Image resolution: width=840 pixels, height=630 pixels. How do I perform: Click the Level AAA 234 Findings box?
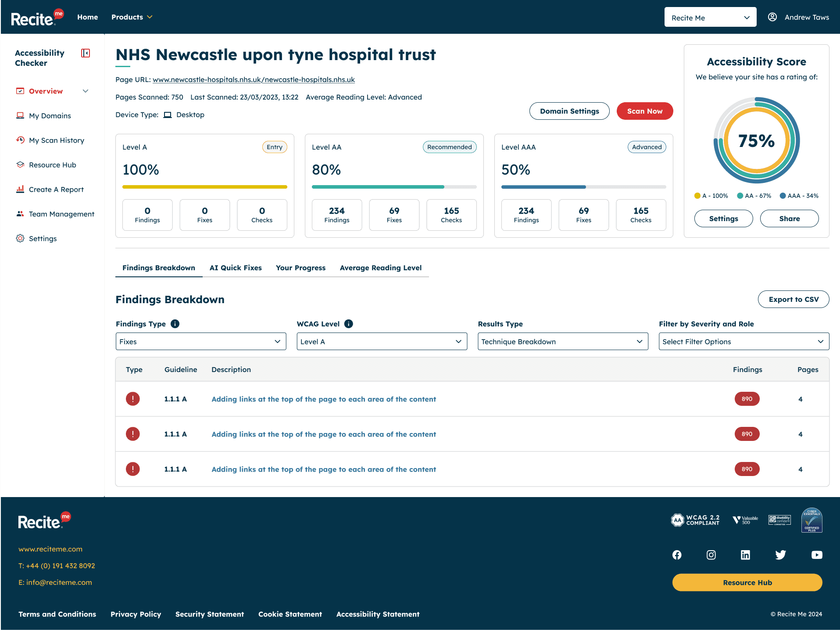click(526, 215)
